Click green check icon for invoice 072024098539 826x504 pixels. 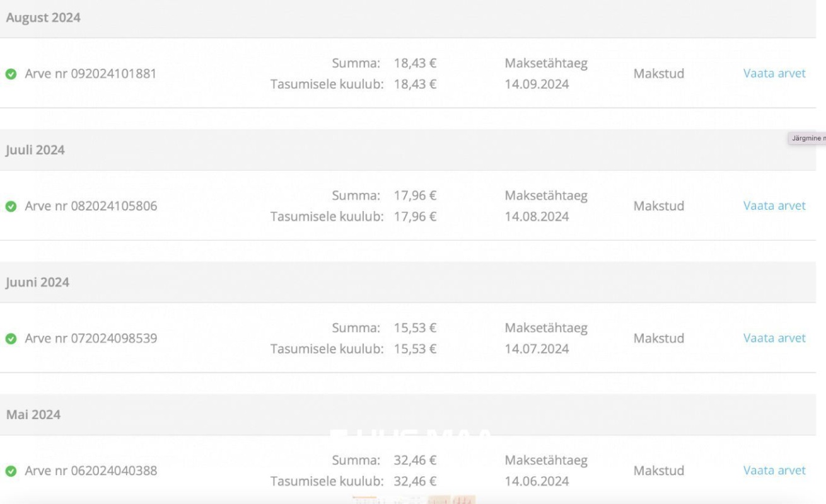(11, 338)
